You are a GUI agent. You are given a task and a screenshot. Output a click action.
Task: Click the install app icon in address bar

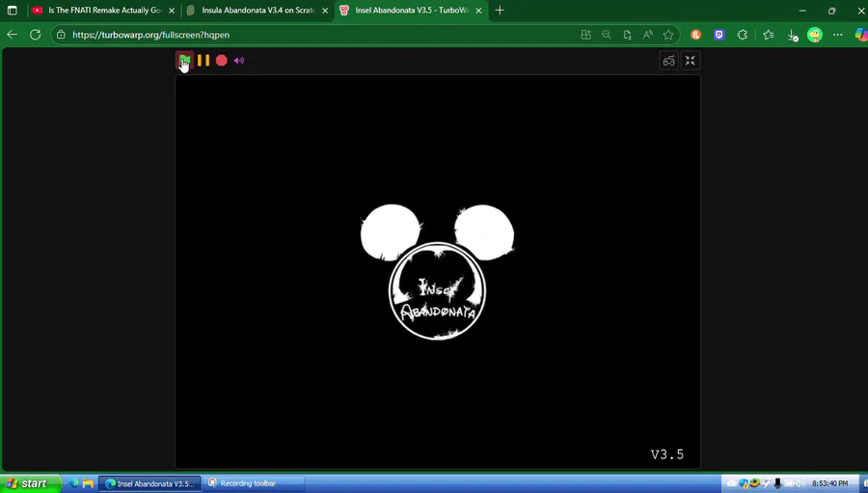coord(627,35)
